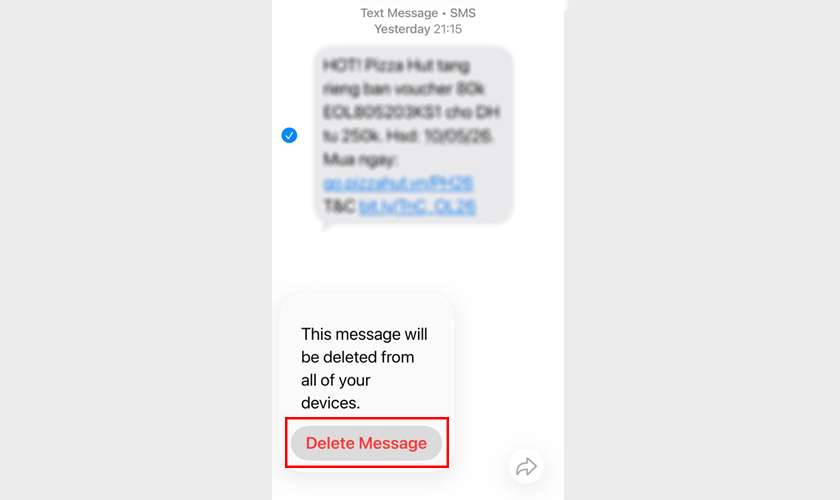Open the go.pizzahut.vn link
The height and width of the screenshot is (500, 840).
pyautogui.click(x=398, y=183)
